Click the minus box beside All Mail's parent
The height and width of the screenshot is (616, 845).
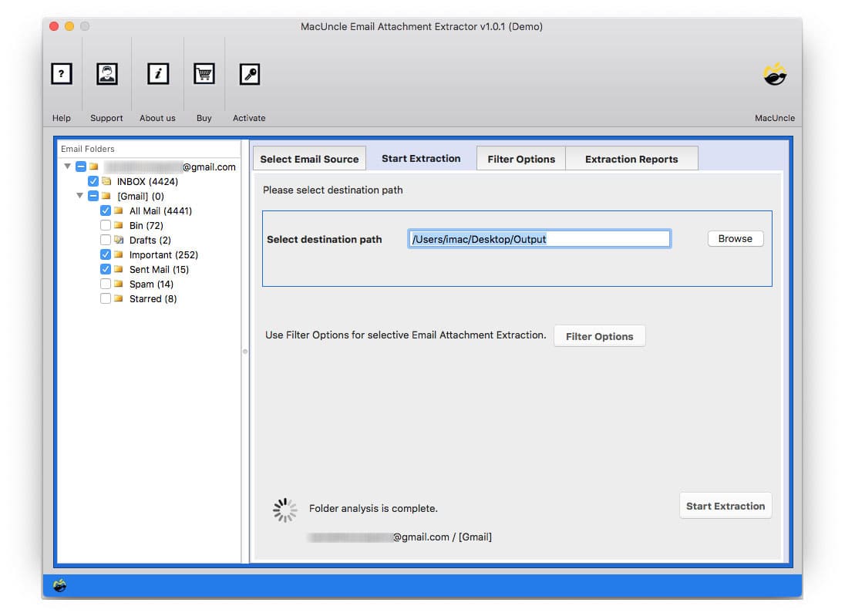coord(93,196)
